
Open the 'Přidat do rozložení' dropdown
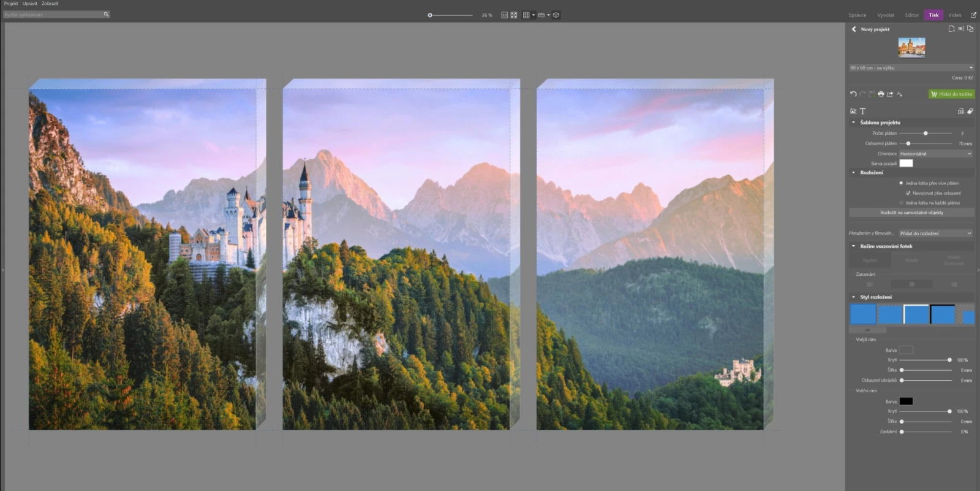tap(936, 233)
